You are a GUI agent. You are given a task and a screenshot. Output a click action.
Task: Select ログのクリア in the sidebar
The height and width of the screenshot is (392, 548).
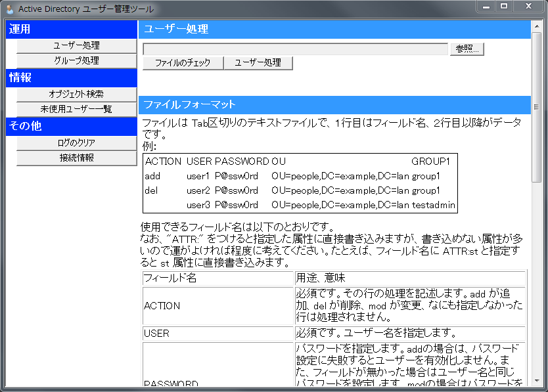point(76,143)
